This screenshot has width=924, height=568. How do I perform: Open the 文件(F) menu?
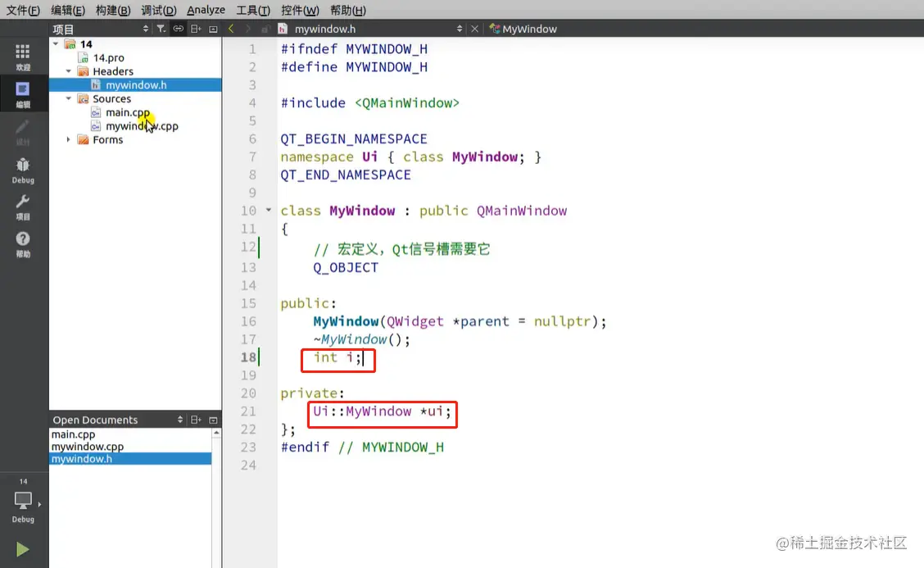23,10
